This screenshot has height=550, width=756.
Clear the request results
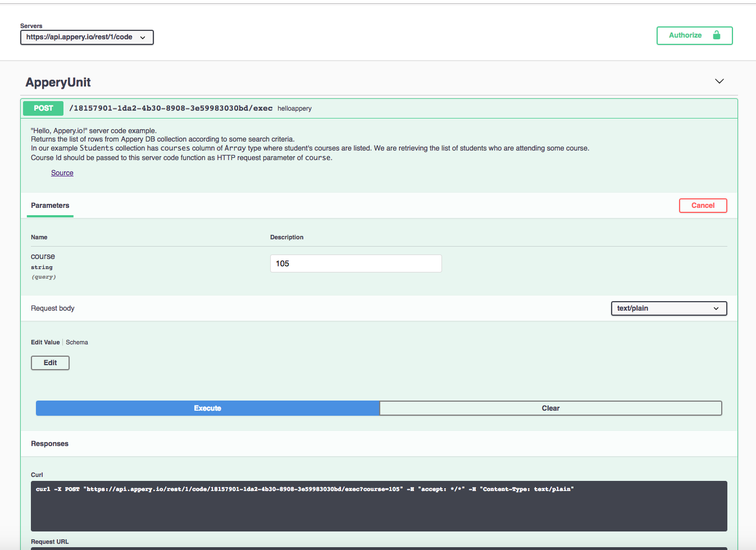[550, 408]
